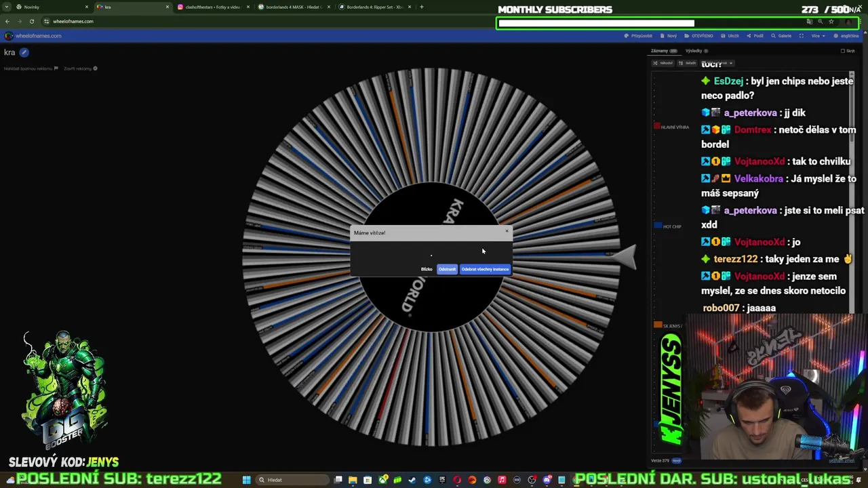Viewport: 868px width, 488px height.
Task: Click the site info icon in address bar
Action: tap(46, 21)
